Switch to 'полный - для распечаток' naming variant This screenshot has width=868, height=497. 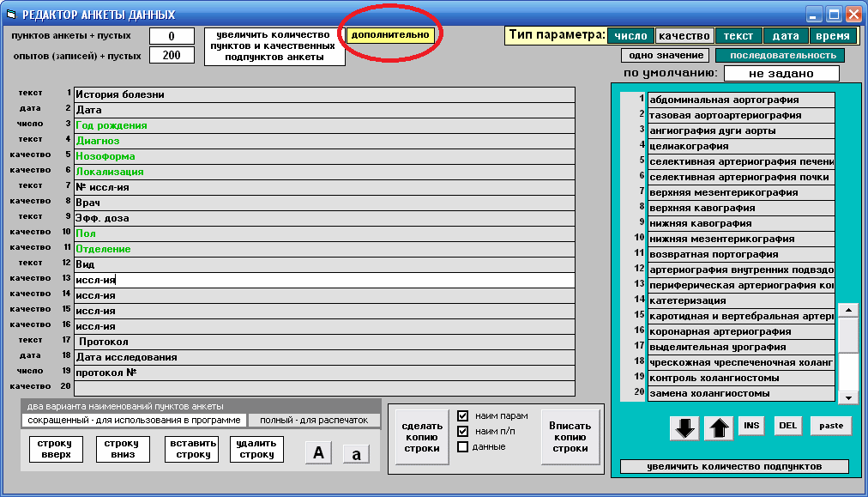(313, 421)
